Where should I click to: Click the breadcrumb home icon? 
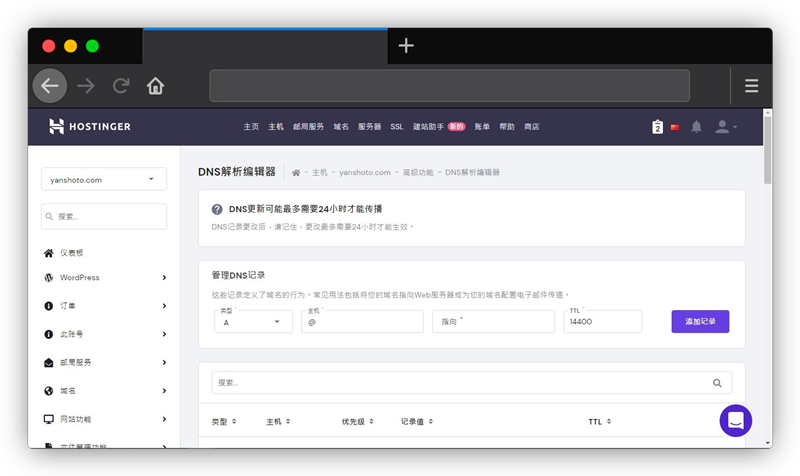[x=296, y=173]
